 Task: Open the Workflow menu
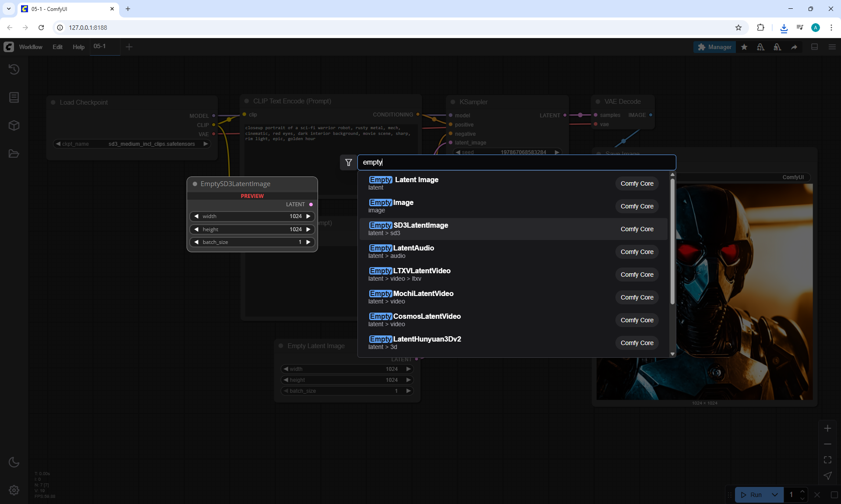click(x=31, y=47)
